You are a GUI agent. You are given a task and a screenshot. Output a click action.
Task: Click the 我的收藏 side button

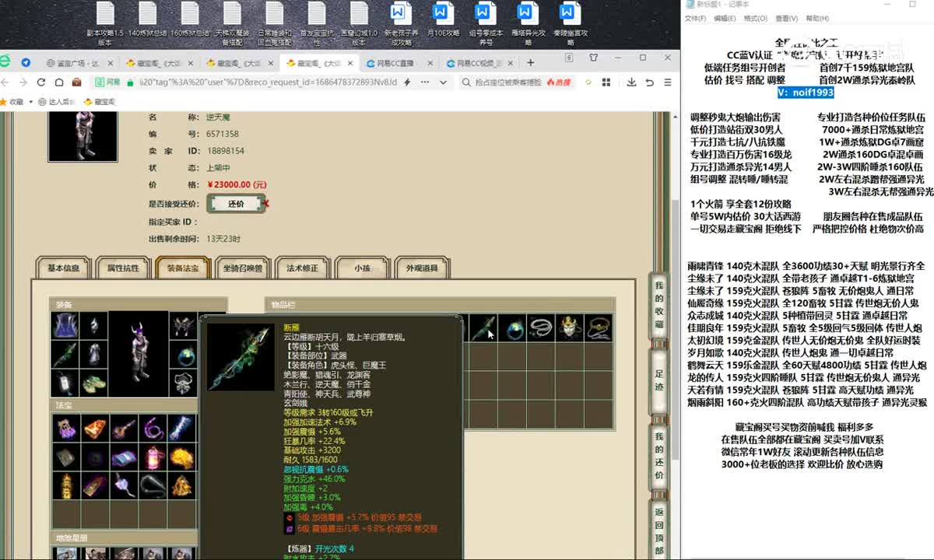[x=658, y=303]
